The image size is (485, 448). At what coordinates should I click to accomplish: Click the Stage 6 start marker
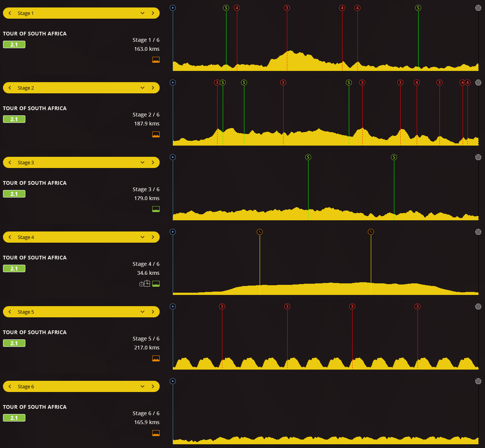(x=173, y=381)
